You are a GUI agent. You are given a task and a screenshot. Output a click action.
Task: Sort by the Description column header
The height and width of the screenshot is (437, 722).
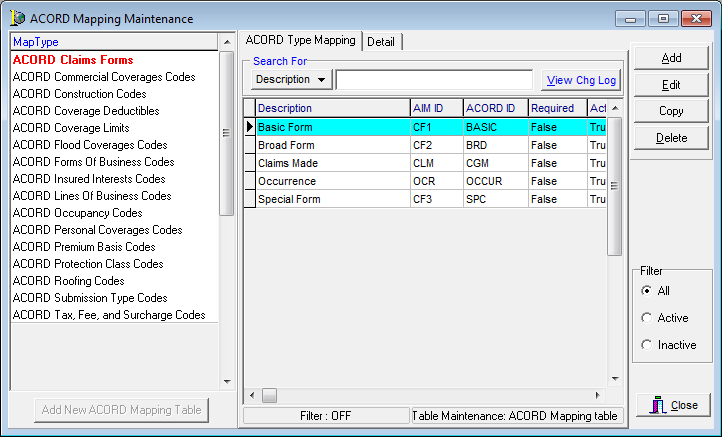(333, 108)
